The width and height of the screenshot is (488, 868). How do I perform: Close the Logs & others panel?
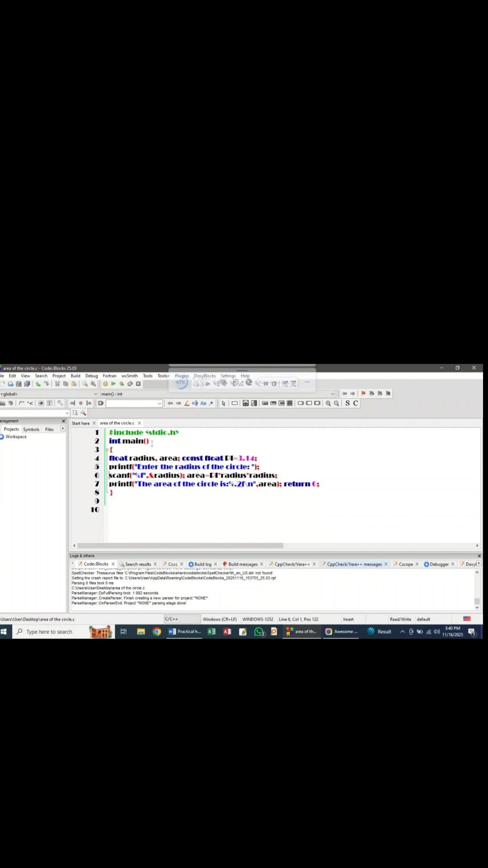point(479,556)
